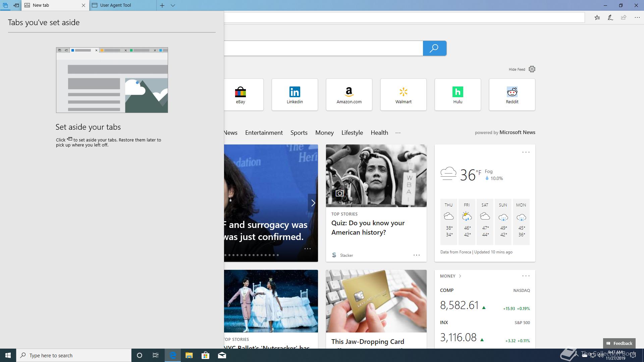Click the Feedback button
The width and height of the screenshot is (644, 362).
pyautogui.click(x=619, y=343)
